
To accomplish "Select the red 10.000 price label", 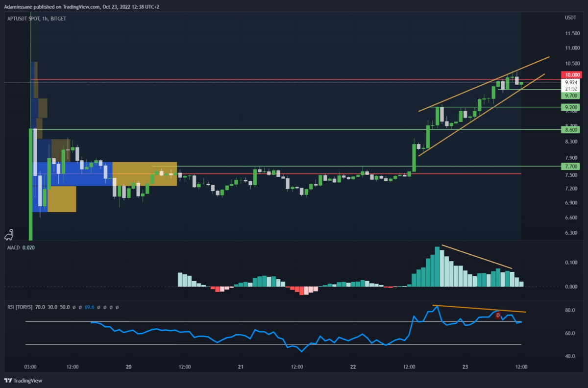I will pos(572,74).
